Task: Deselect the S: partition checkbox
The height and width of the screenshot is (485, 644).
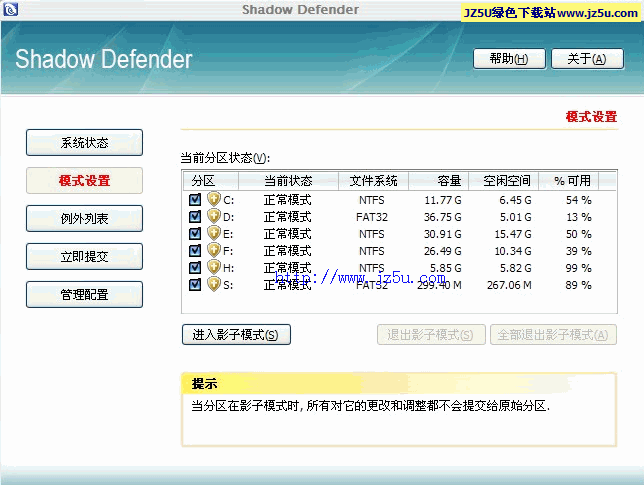Action: point(195,285)
